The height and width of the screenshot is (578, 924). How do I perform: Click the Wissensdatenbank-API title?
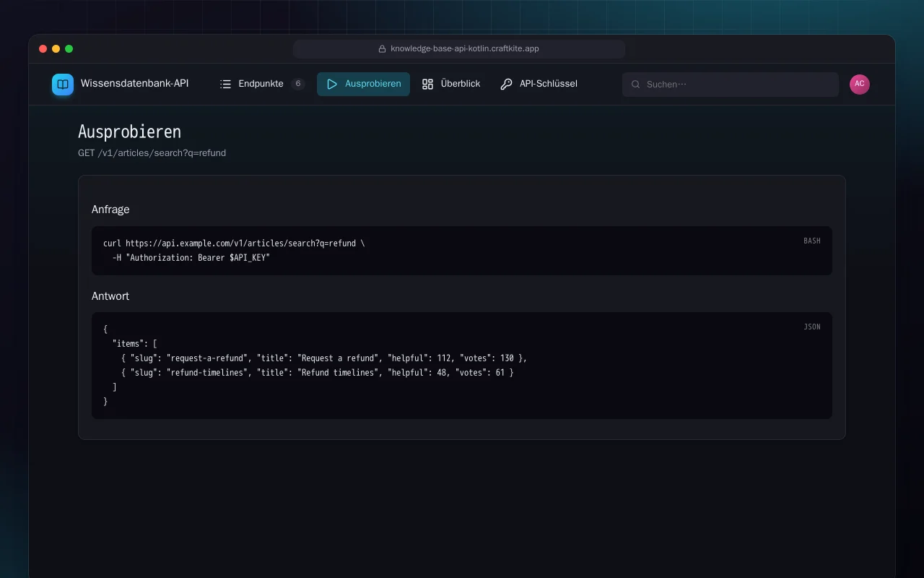click(x=135, y=84)
